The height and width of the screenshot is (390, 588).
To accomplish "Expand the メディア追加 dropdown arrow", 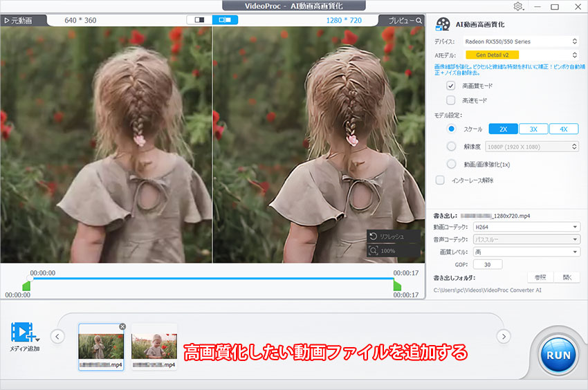I will [x=37, y=340].
